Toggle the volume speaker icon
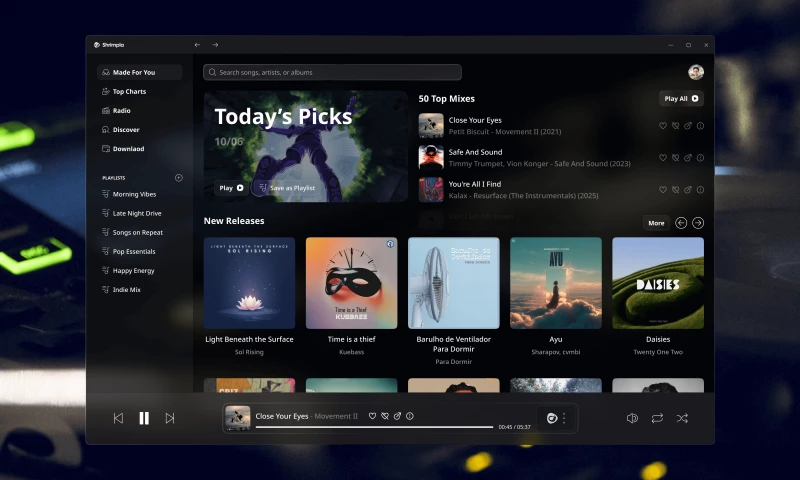800x480 pixels. (632, 418)
